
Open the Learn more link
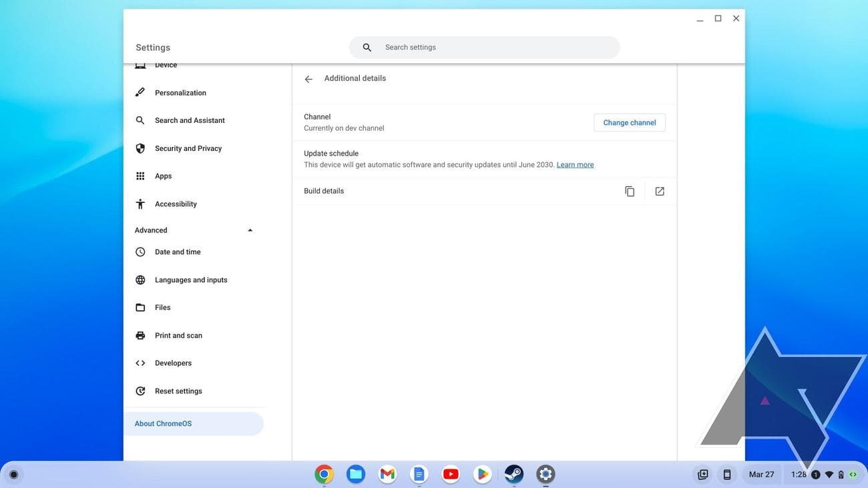click(575, 163)
